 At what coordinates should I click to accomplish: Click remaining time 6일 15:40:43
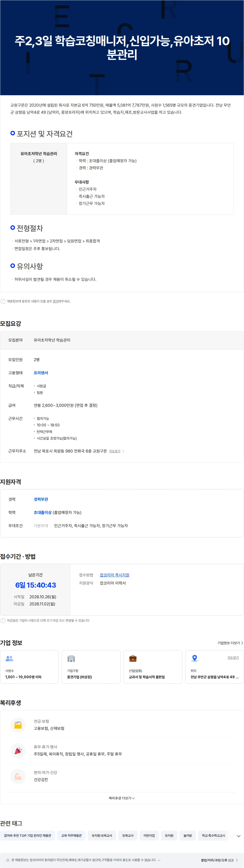tap(36, 585)
